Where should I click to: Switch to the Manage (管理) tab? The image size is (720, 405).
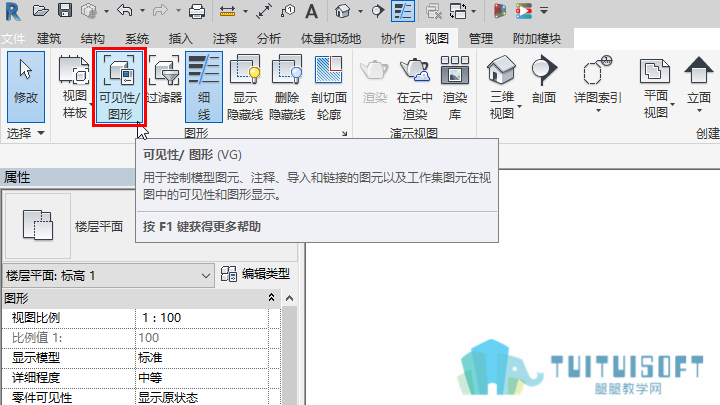(481, 39)
